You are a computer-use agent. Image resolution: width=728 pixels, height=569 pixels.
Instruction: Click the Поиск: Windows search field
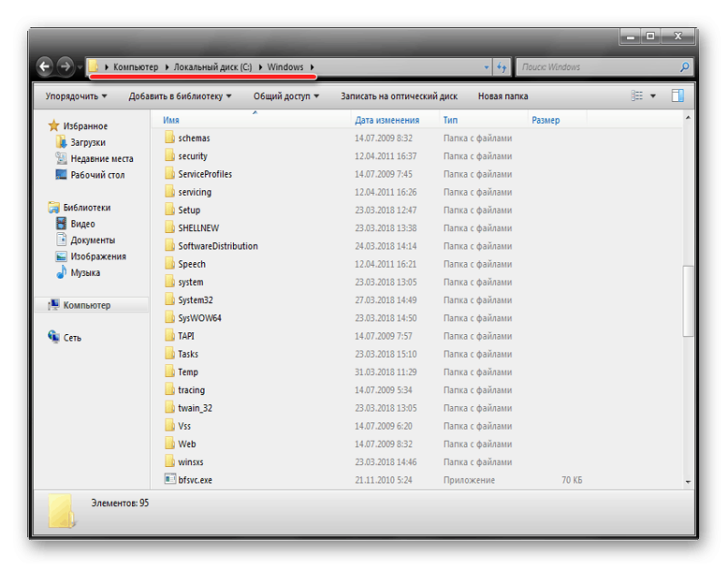coord(596,67)
